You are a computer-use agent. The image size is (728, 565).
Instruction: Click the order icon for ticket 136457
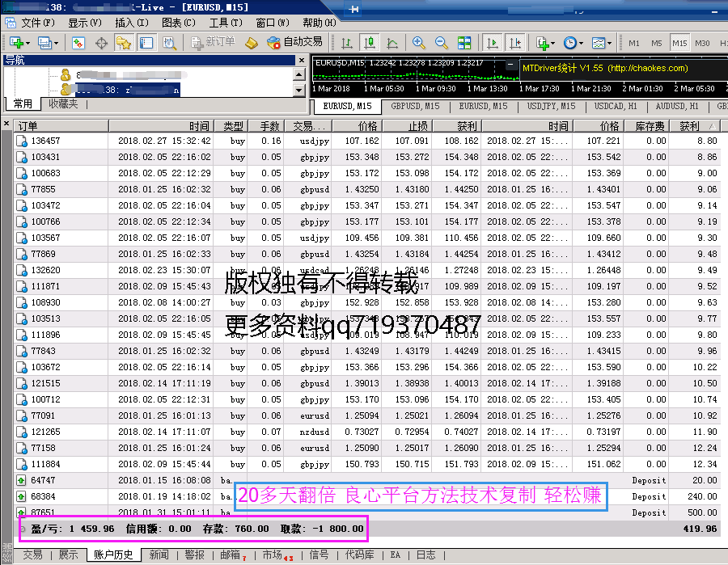pyautogui.click(x=21, y=141)
